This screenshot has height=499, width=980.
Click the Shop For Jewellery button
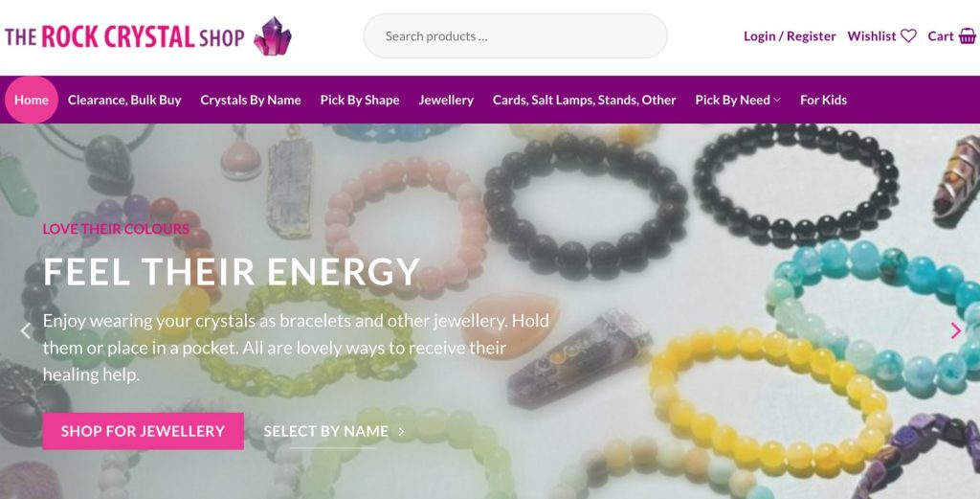(x=144, y=431)
